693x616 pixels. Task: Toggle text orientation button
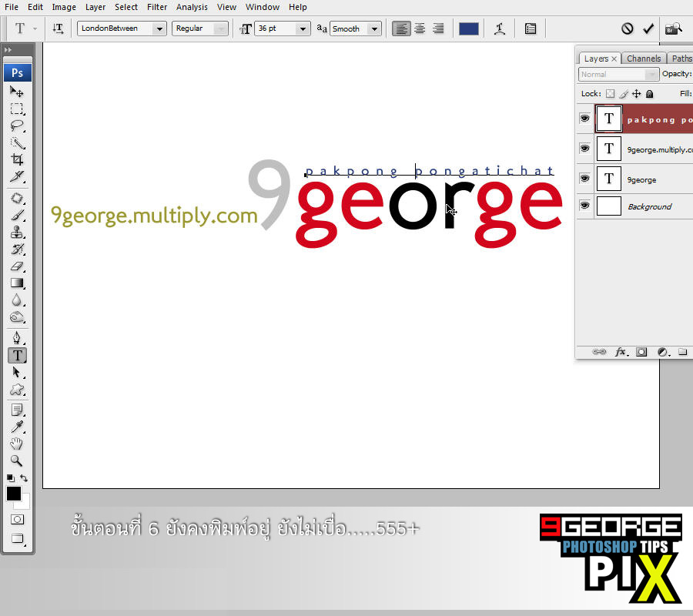tap(58, 28)
